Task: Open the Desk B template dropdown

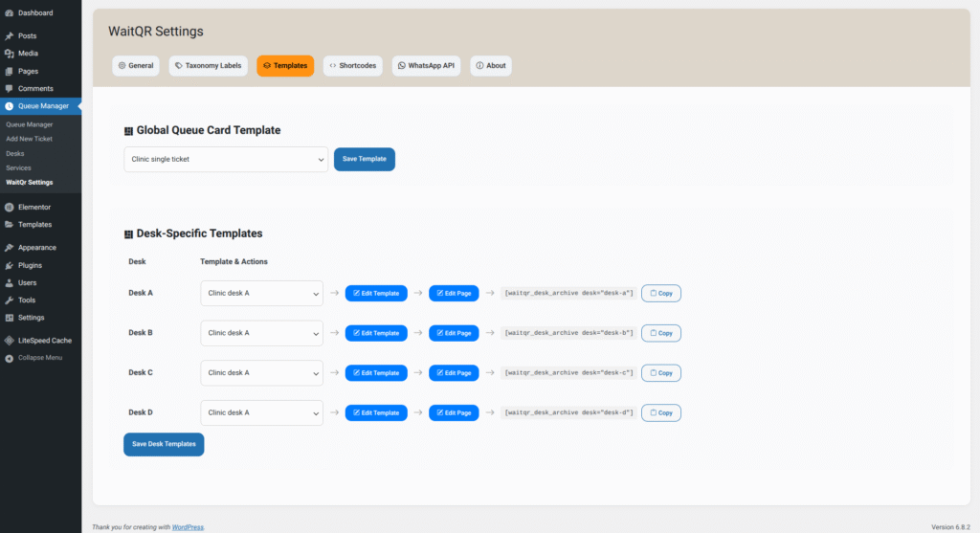Action: (x=261, y=333)
